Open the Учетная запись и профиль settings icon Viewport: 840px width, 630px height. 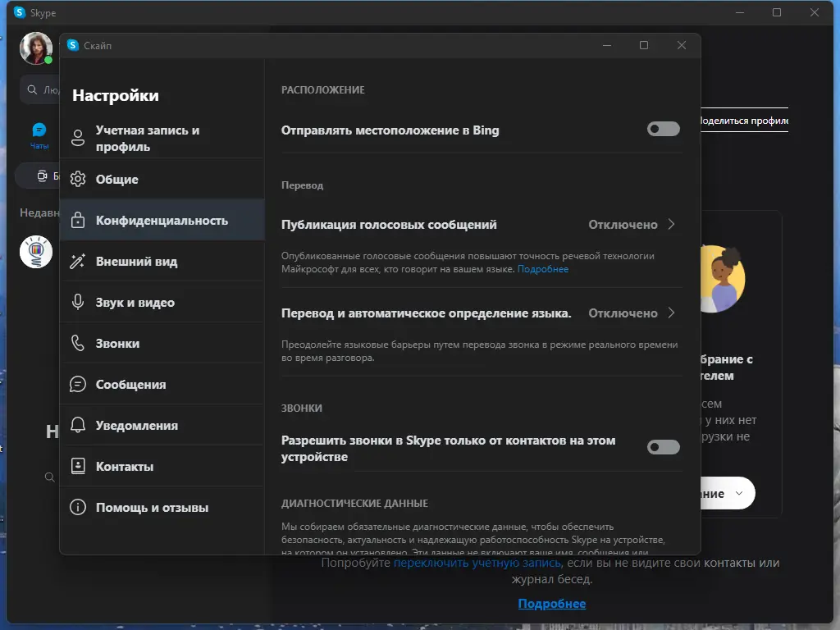[78, 138]
